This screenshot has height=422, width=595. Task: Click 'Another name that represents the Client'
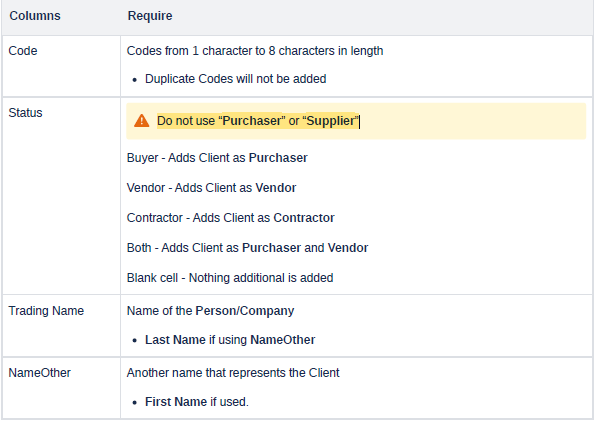click(x=233, y=373)
